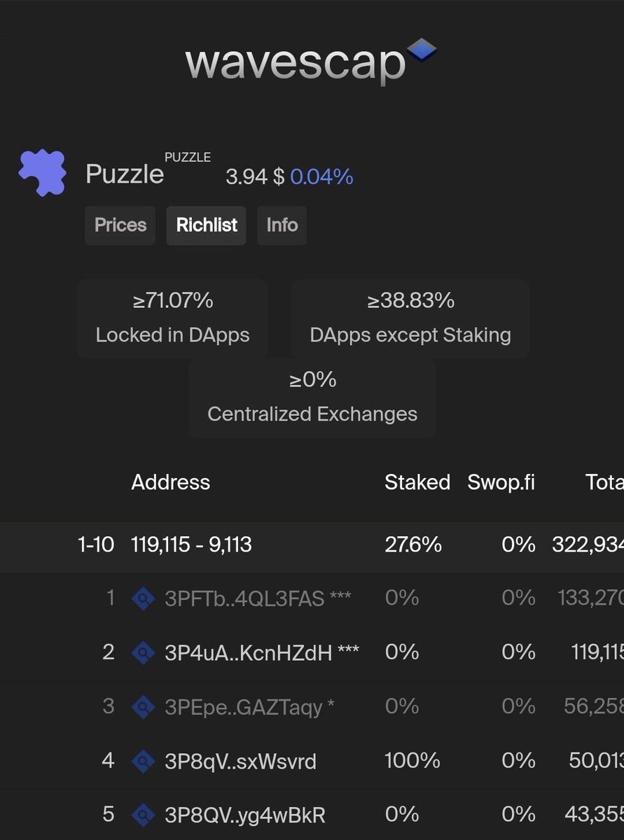This screenshot has width=624, height=840.
Task: Open explorer icon for 3PFTb..4QL3FAS
Action: coord(144,598)
